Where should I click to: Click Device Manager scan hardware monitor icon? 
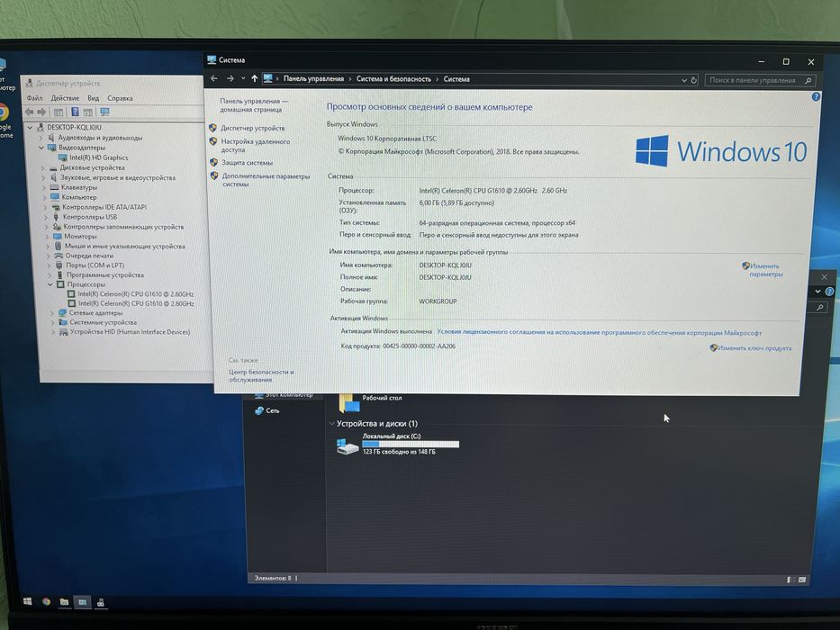(104, 112)
